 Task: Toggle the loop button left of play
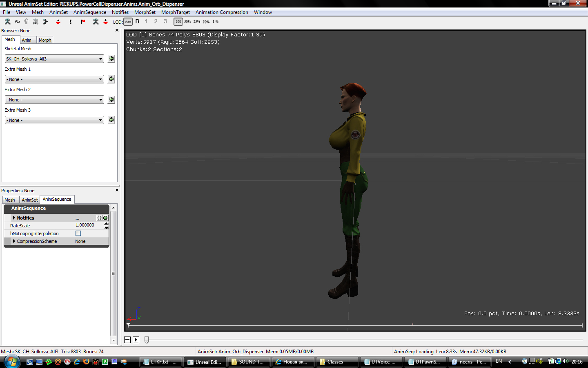[127, 340]
